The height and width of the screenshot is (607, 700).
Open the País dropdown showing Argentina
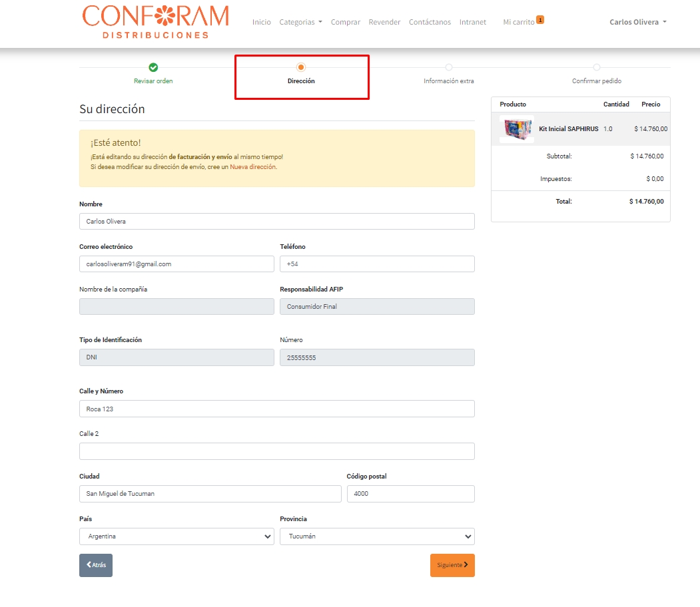(176, 536)
